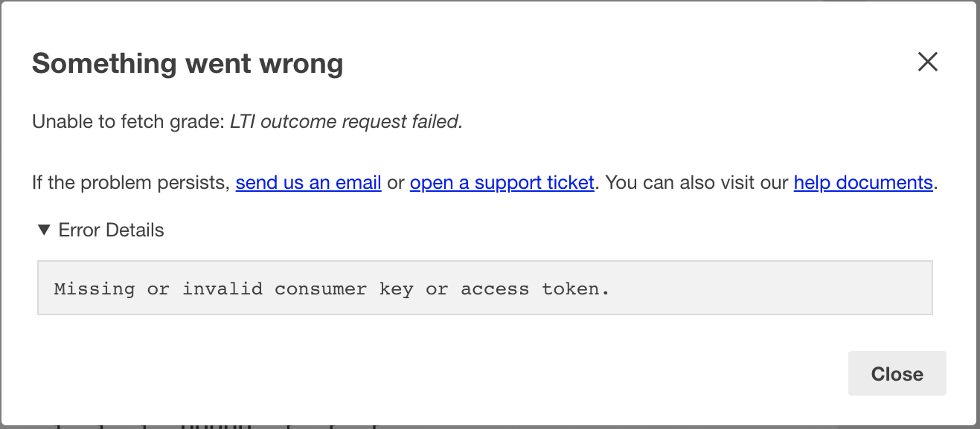The height and width of the screenshot is (429, 980).
Task: Click inside the gray error details panel
Action: (484, 288)
